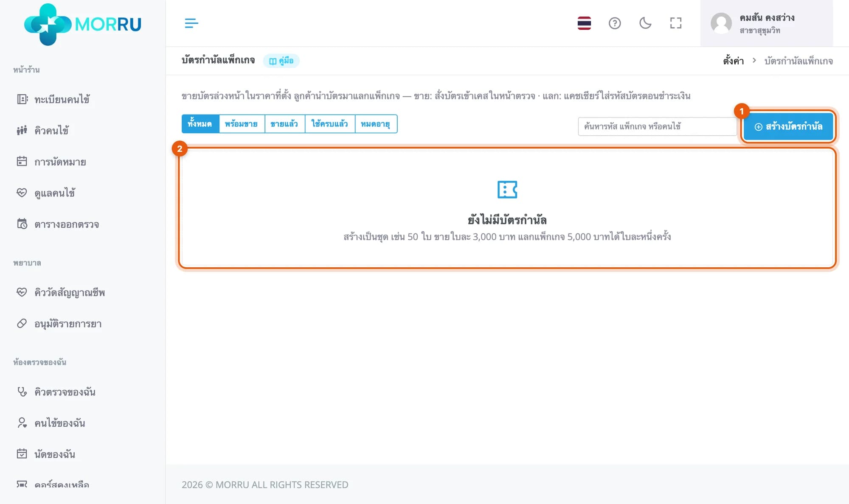
Task: Click the บัตรกำนัลแพ็กเกจ page title
Action: tap(218, 60)
